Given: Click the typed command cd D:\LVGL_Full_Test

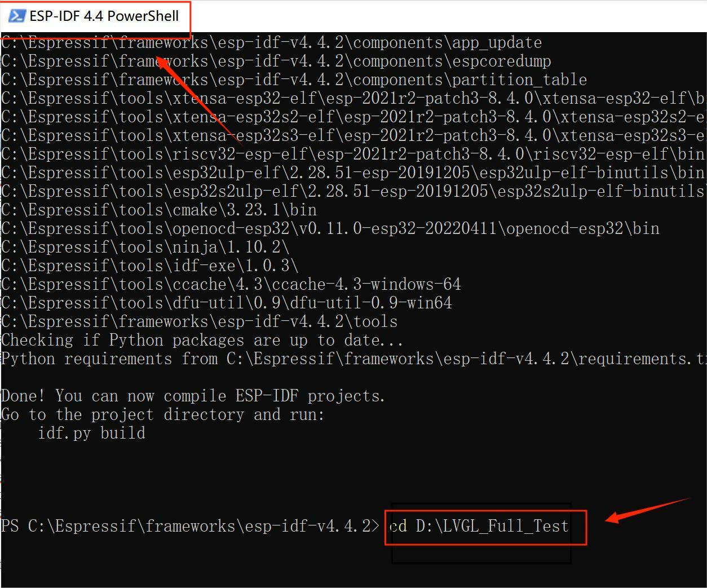Looking at the screenshot, I should pos(479,526).
